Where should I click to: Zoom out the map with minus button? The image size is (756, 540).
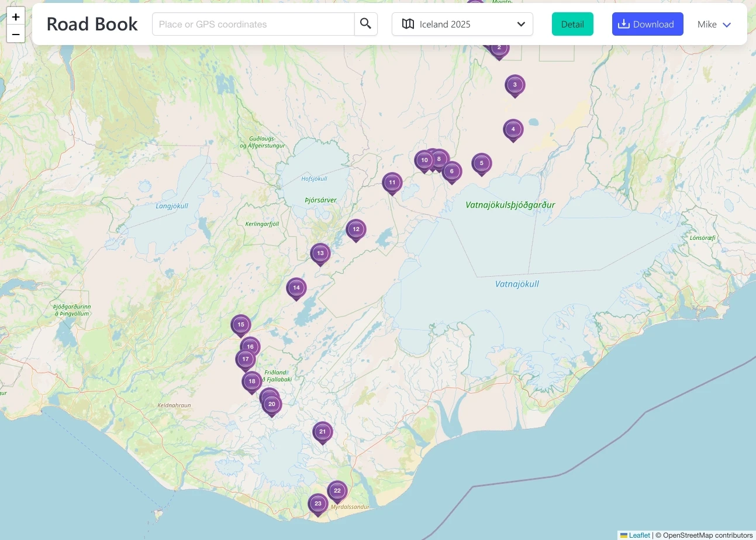(x=16, y=34)
